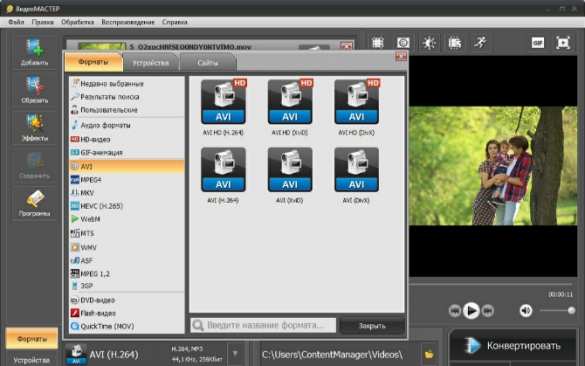585x366 pixels.
Task: Select DVD-видео category
Action: (127, 300)
